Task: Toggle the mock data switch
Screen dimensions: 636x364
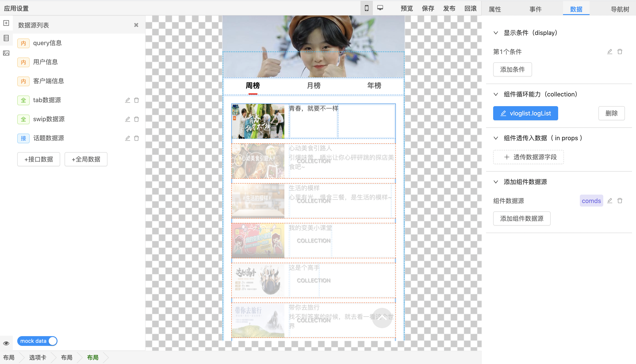Action: tap(37, 341)
